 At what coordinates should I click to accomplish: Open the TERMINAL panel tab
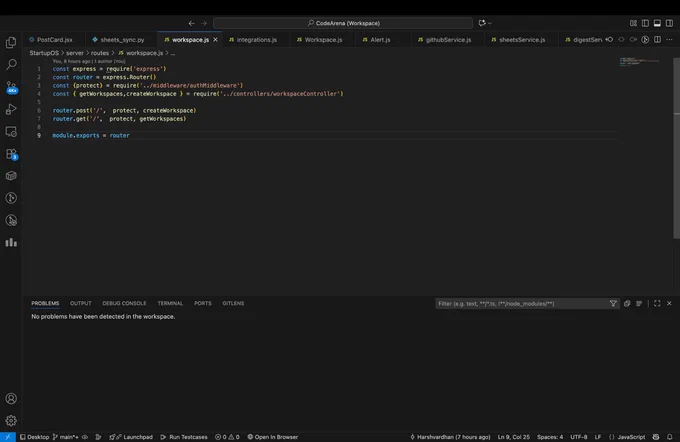click(x=170, y=303)
